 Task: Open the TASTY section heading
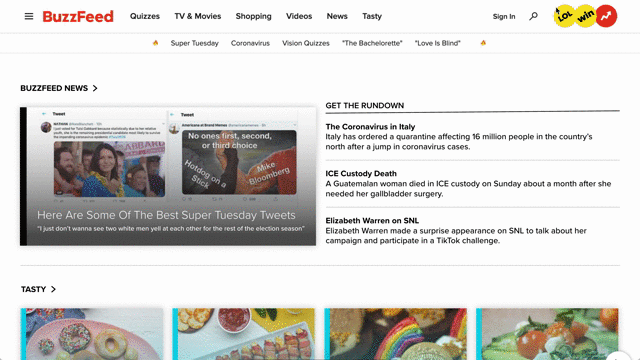33,289
